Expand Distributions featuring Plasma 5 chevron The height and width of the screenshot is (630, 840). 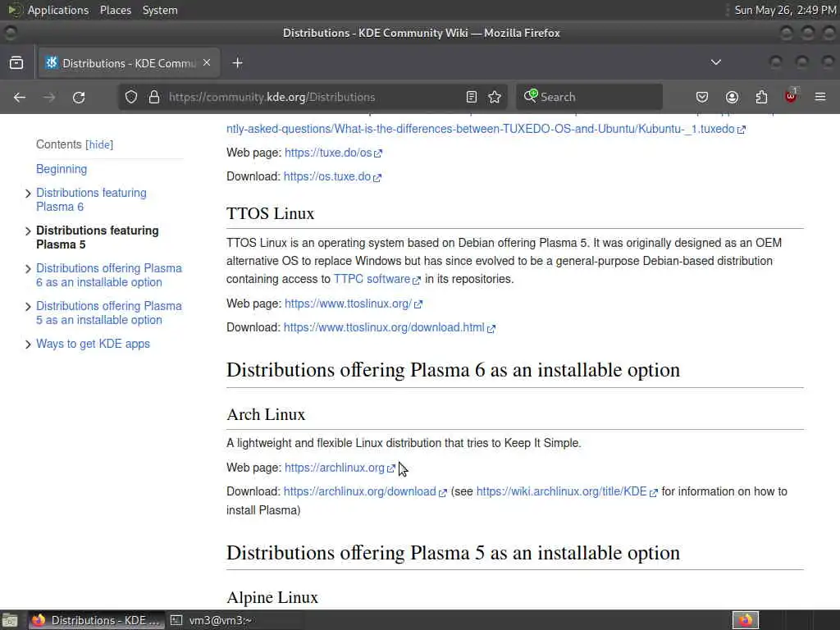pos(28,231)
